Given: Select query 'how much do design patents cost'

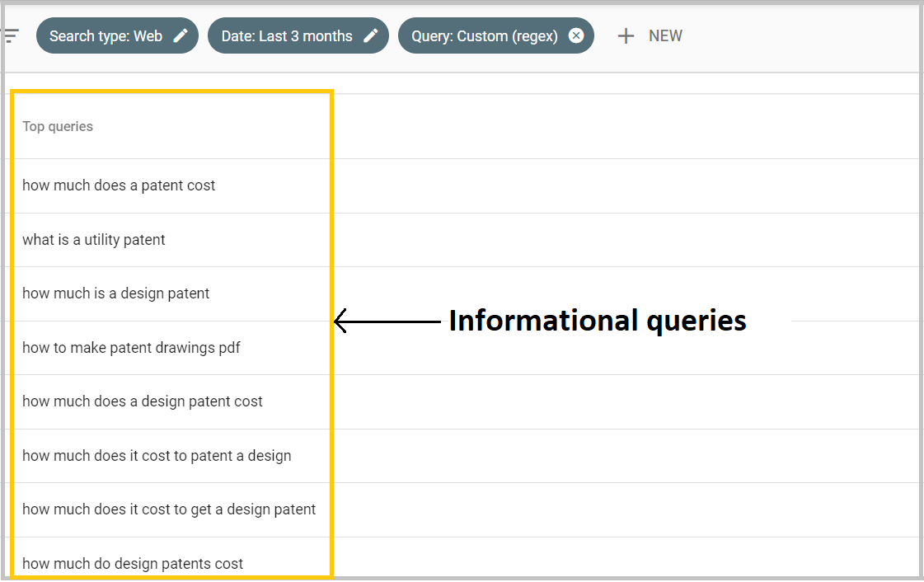Looking at the screenshot, I should (x=133, y=564).
